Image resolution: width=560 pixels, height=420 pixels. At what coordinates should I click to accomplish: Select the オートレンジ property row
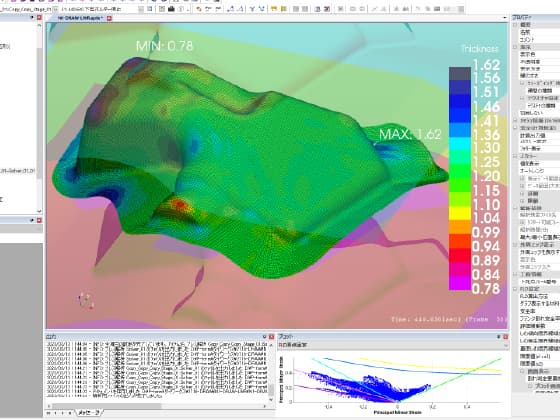[539, 171]
